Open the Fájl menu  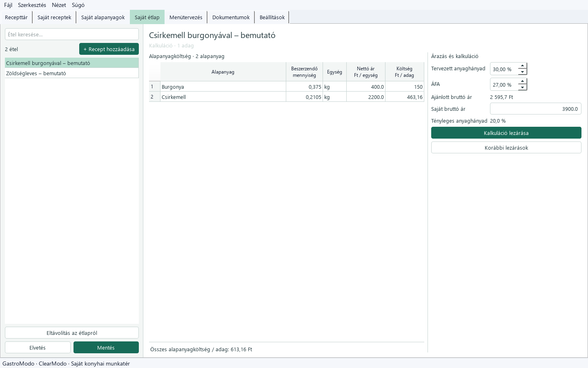point(8,5)
